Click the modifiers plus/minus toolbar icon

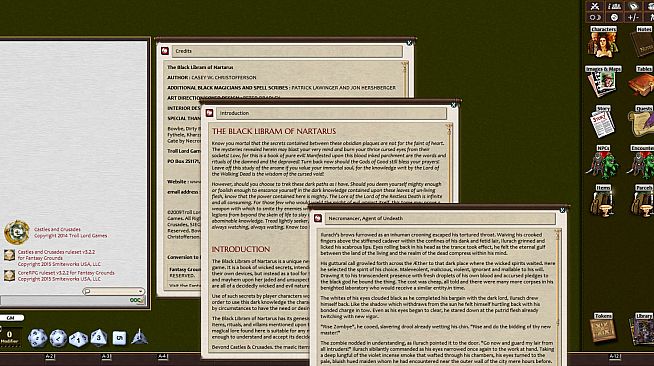pos(633,17)
